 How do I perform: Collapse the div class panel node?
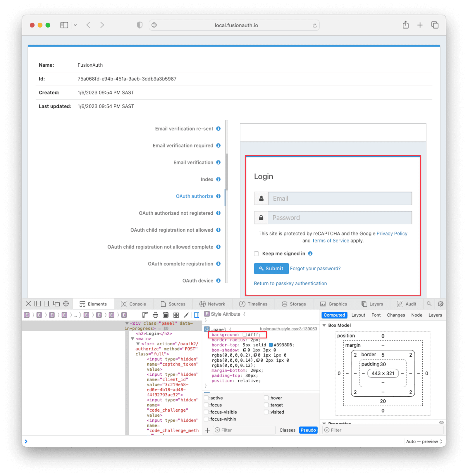[127, 323]
